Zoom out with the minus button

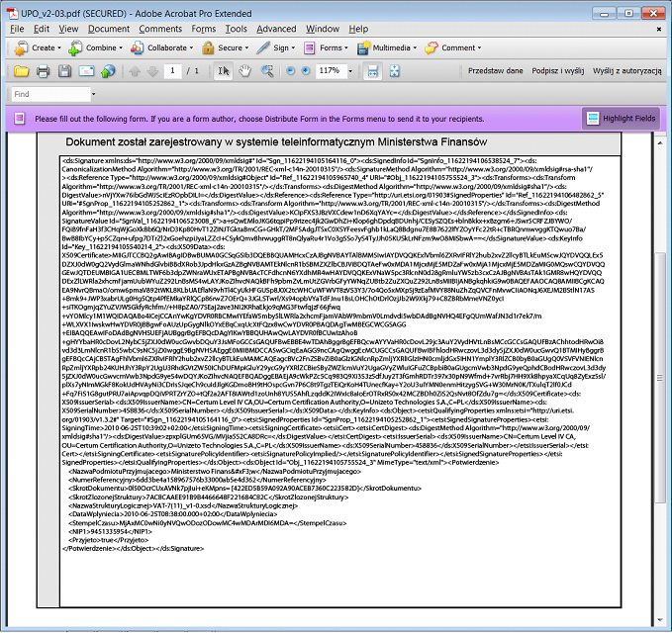tap(291, 70)
